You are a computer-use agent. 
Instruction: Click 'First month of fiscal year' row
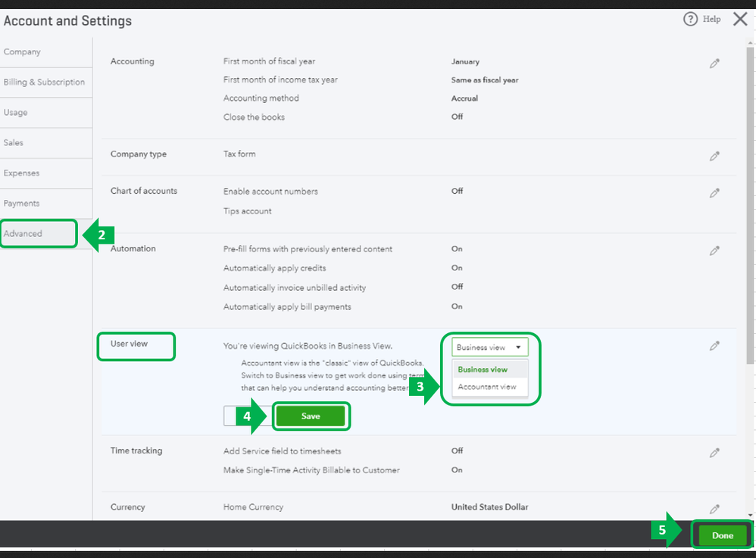pyautogui.click(x=269, y=61)
